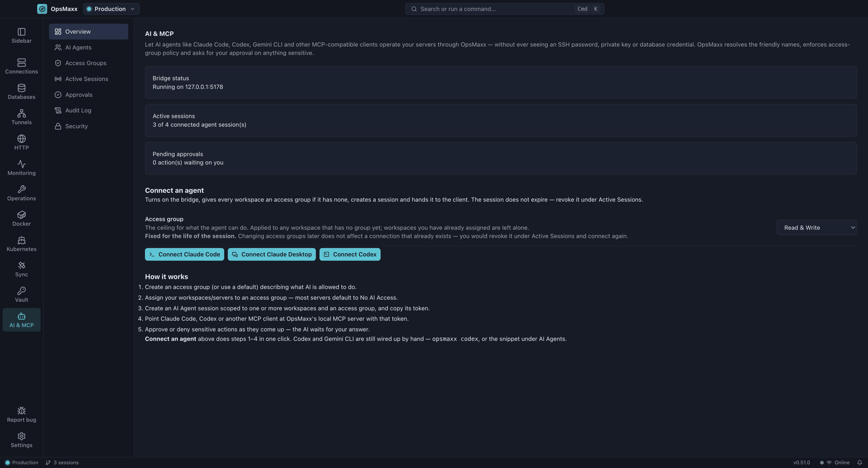Focus the Search or run a command field

coord(504,9)
